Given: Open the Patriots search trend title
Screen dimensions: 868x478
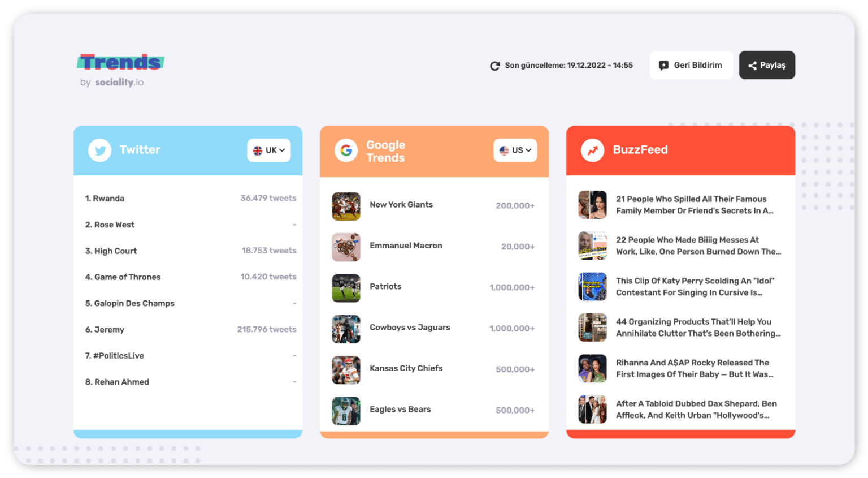Looking at the screenshot, I should click(x=385, y=286).
